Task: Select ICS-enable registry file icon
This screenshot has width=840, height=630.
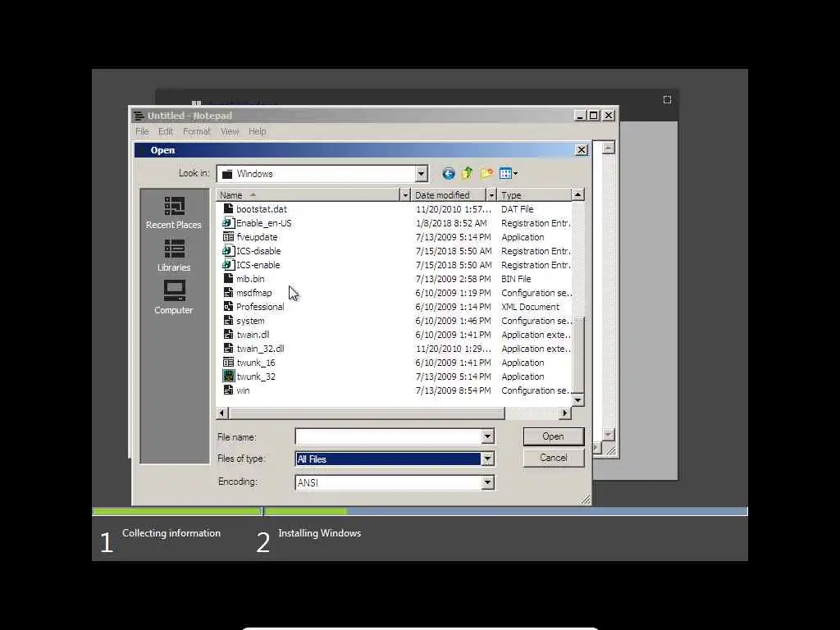Action: point(228,265)
